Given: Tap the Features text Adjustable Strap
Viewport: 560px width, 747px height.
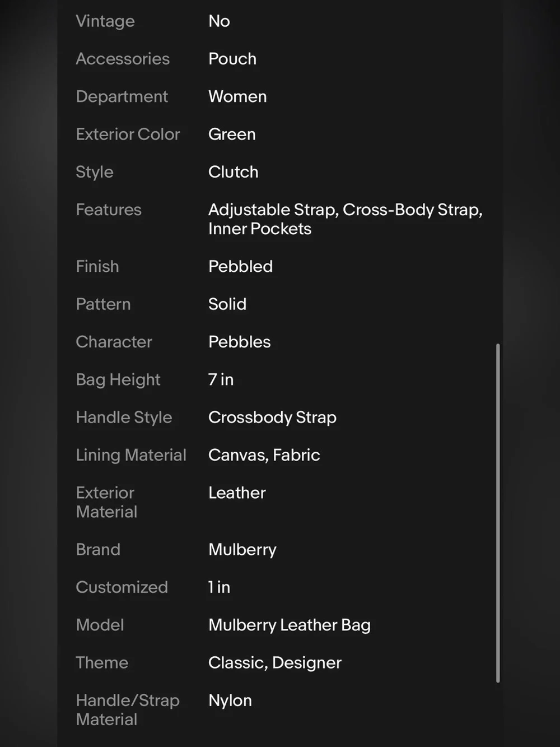Looking at the screenshot, I should tap(273, 210).
